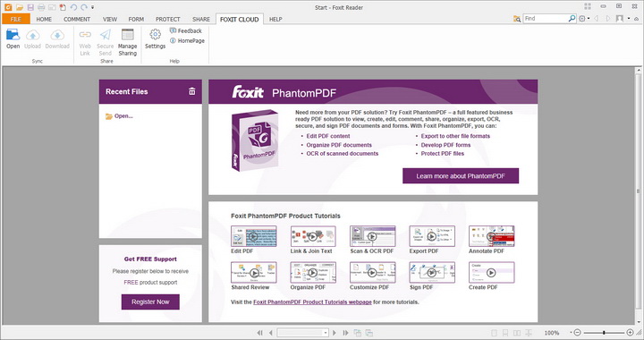Select continuous facing view icon in status bar
The height and width of the screenshot is (340, 644).
[529, 333]
